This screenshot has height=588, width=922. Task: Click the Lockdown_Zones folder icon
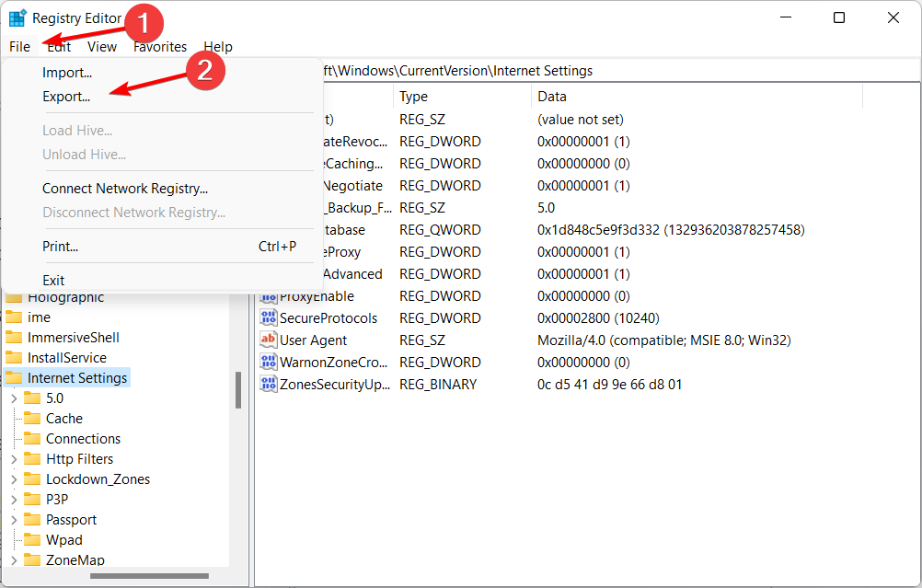(x=32, y=479)
